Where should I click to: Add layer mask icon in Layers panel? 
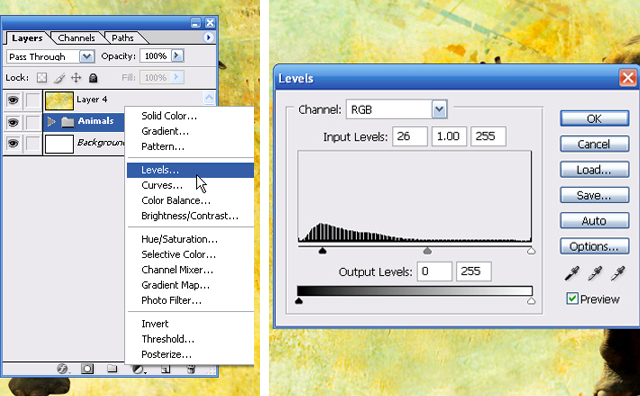pos(87,369)
